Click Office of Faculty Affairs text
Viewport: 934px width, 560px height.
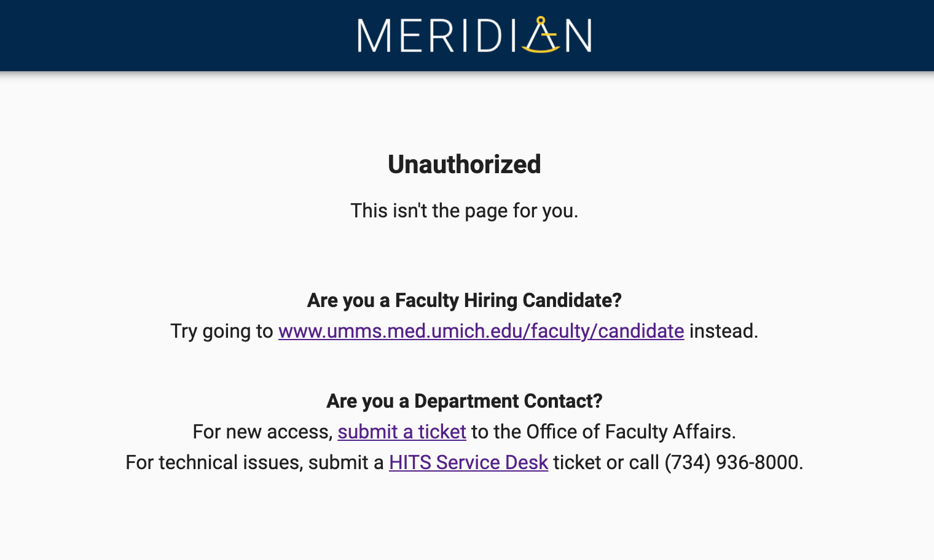point(630,432)
